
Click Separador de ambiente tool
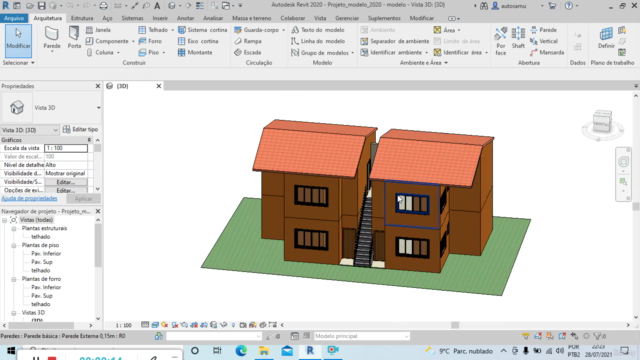coord(395,41)
